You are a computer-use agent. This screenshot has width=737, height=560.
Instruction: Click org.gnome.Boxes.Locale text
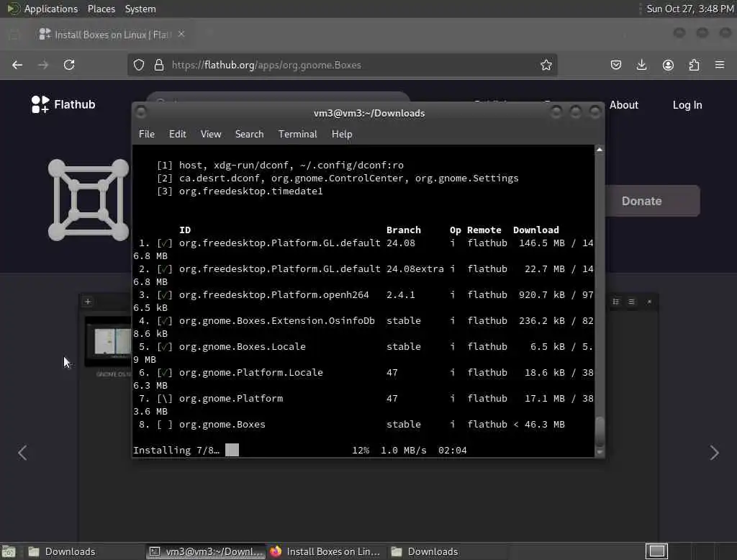pyautogui.click(x=242, y=346)
